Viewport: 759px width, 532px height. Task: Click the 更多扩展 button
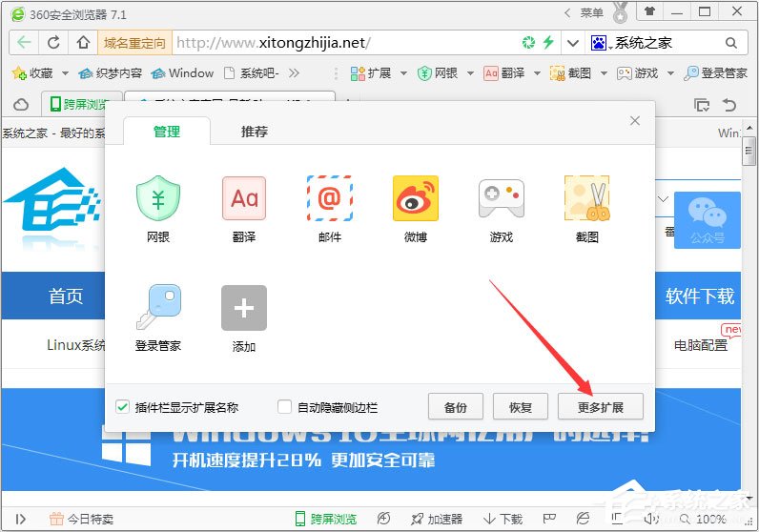click(x=601, y=407)
